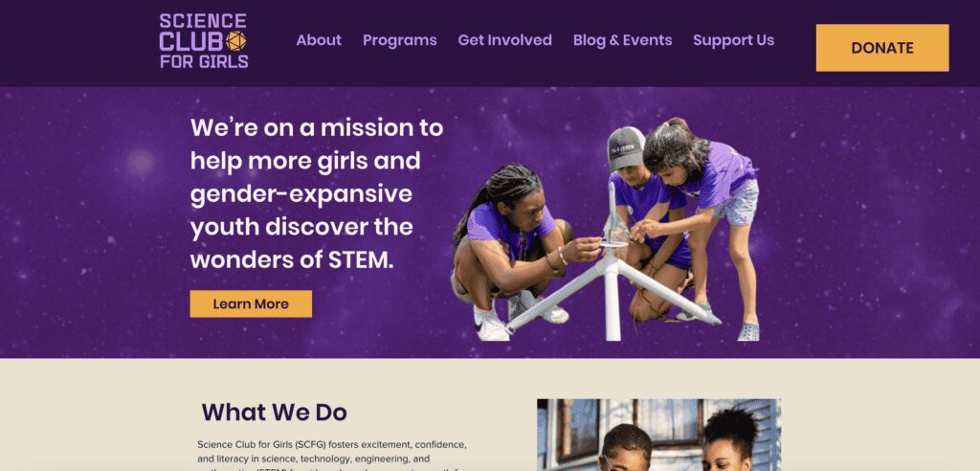
Task: Click 'FOR GIRLS' text in logo
Action: click(204, 61)
